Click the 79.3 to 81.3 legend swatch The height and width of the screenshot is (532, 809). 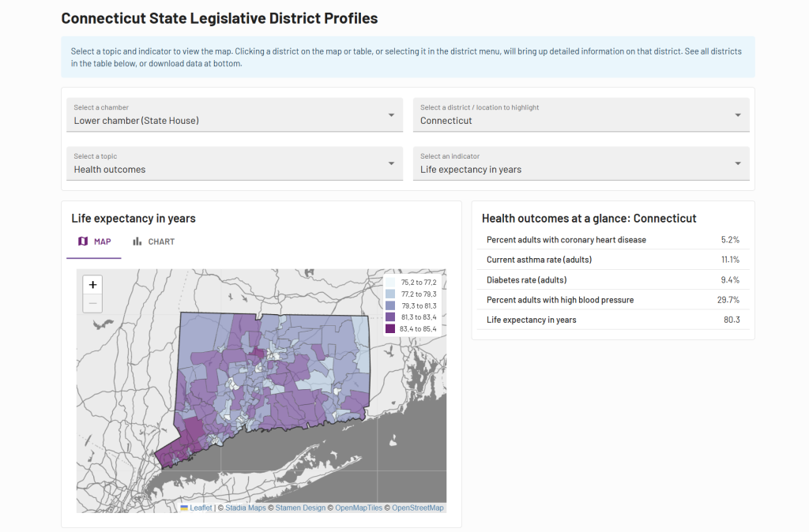[390, 305]
